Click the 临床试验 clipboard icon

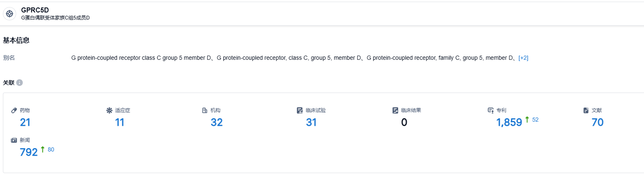tap(300, 110)
